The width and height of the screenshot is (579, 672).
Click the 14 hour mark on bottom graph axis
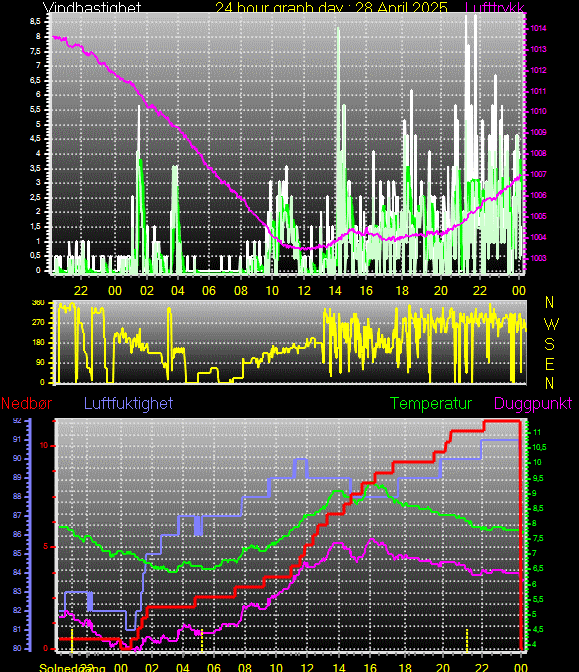pyautogui.click(x=339, y=668)
